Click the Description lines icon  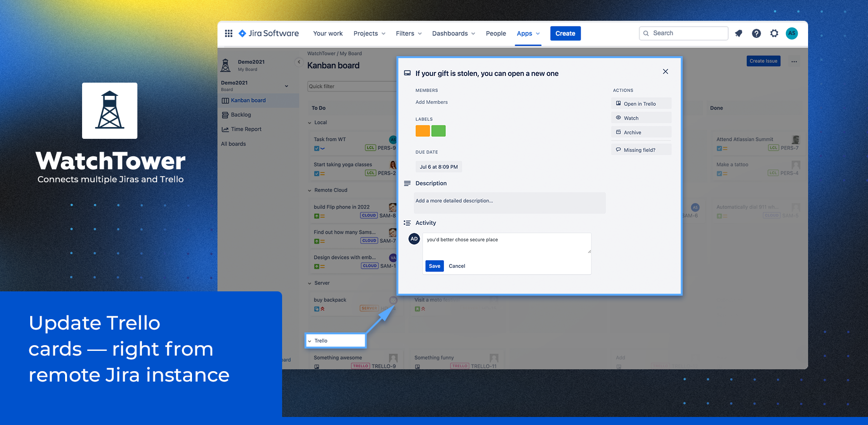407,183
